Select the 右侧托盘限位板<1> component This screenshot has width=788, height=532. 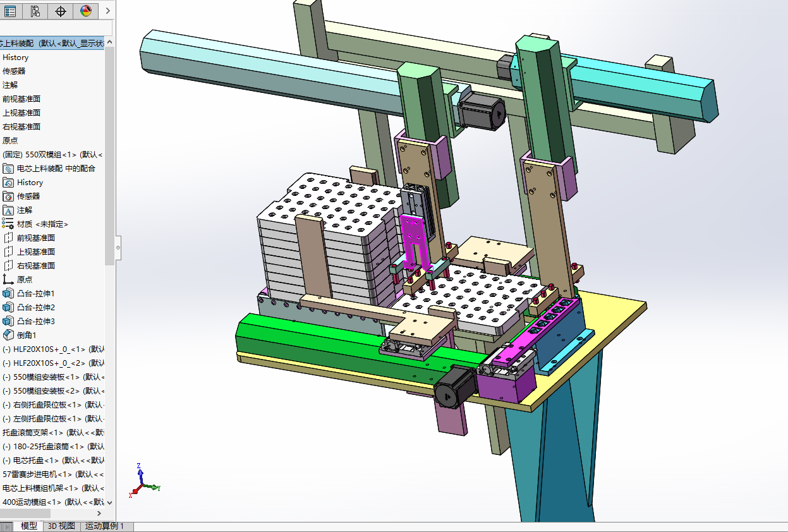[x=52, y=404]
